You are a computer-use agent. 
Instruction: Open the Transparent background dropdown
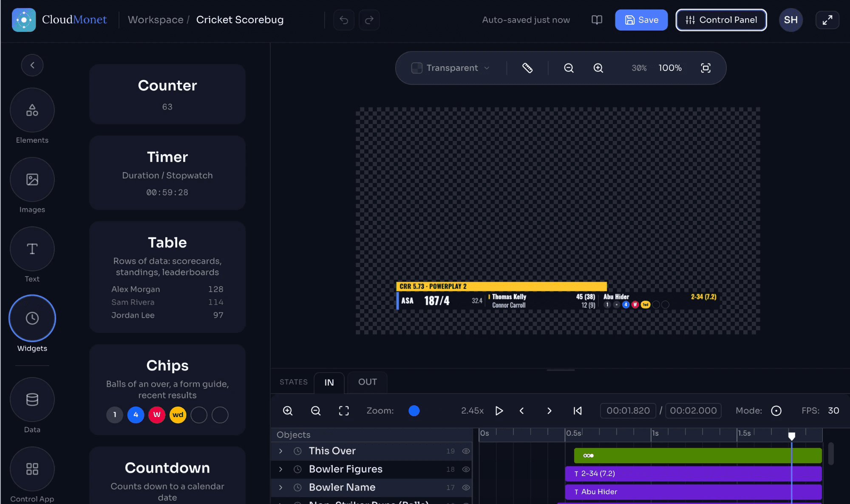[x=450, y=68]
